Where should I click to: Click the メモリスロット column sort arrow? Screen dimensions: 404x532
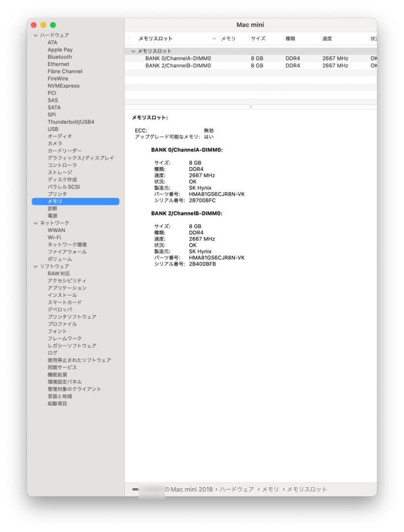coord(214,38)
